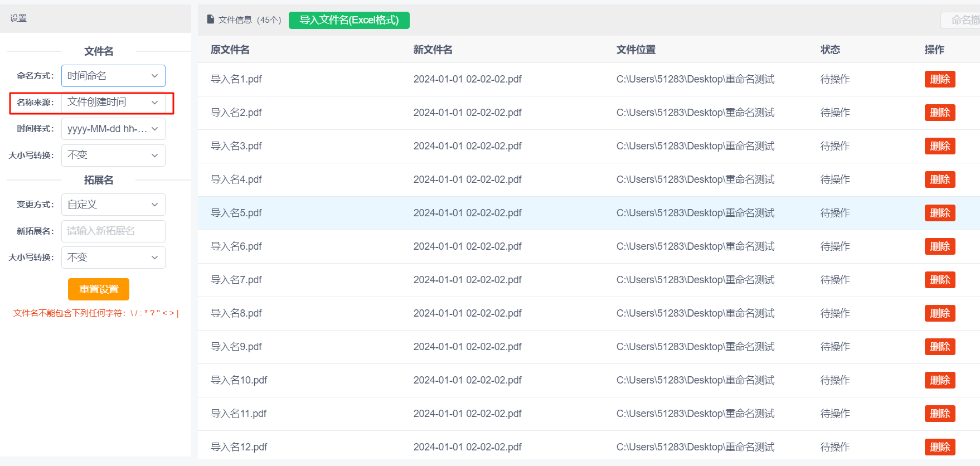Open the extension 大小写转换 dropdown
Screen dimensions: 980x466
click(x=113, y=258)
